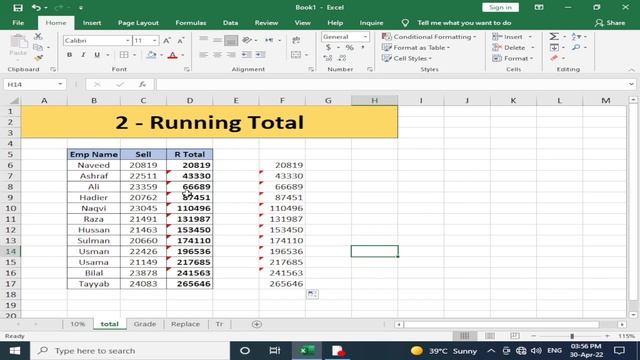The image size is (640, 360).
Task: Switch to the Page Layout tab
Action: (x=138, y=23)
